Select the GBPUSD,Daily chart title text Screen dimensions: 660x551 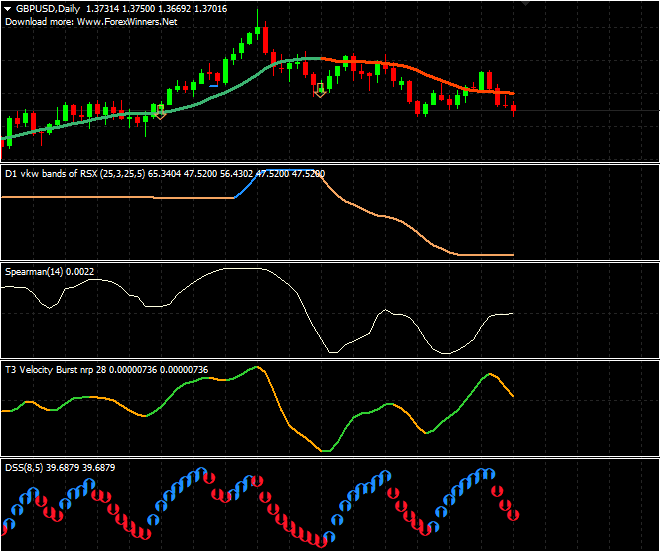tap(48, 8)
